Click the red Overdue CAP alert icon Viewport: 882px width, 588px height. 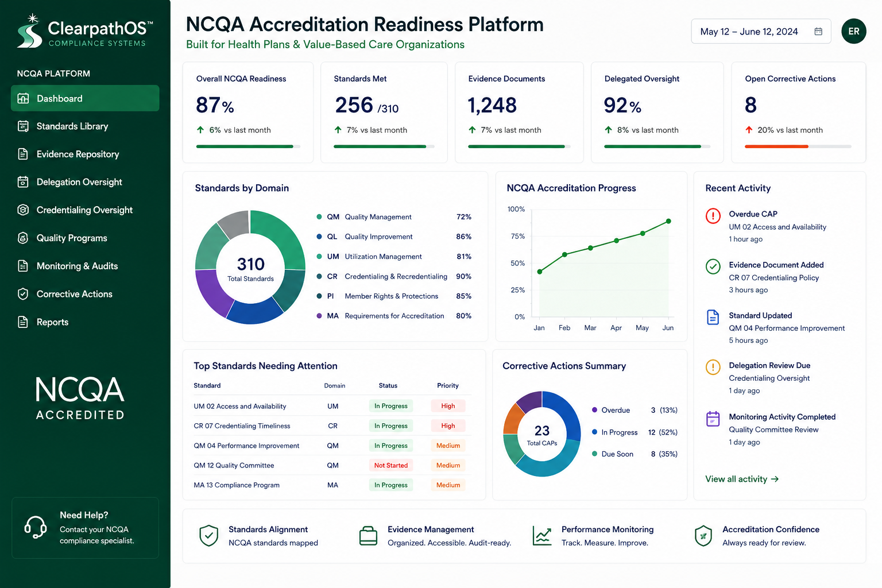tap(713, 216)
